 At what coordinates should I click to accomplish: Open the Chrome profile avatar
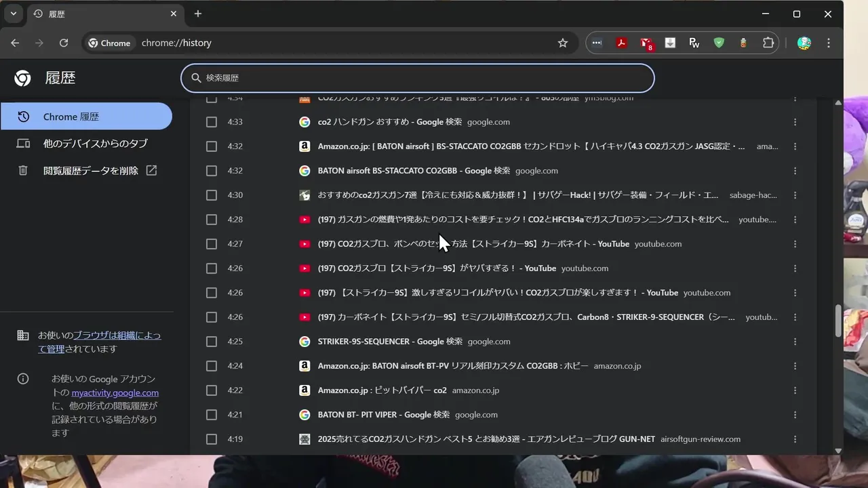[x=804, y=43]
